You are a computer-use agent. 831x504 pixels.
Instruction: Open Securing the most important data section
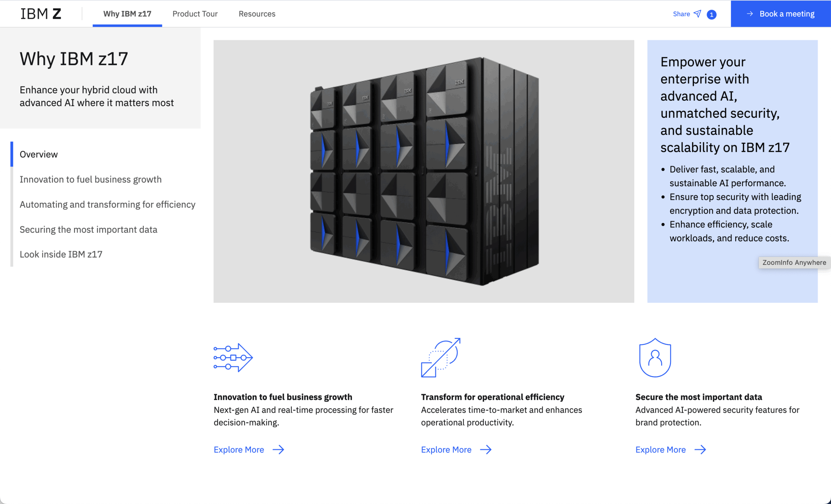click(x=88, y=229)
